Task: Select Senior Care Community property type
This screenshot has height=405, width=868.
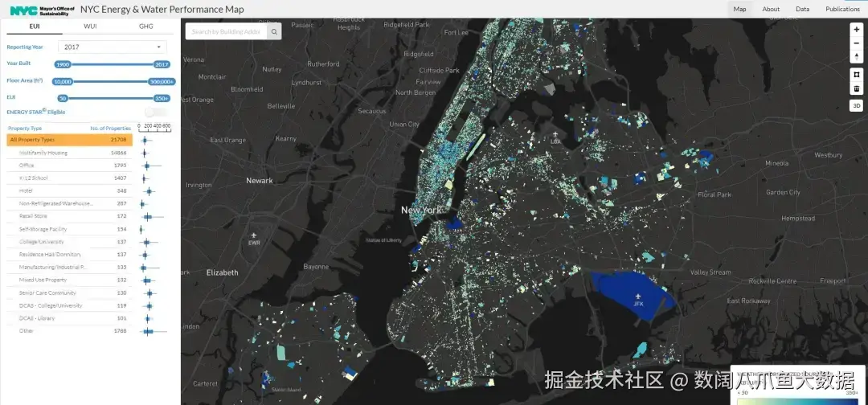Action: point(69,292)
